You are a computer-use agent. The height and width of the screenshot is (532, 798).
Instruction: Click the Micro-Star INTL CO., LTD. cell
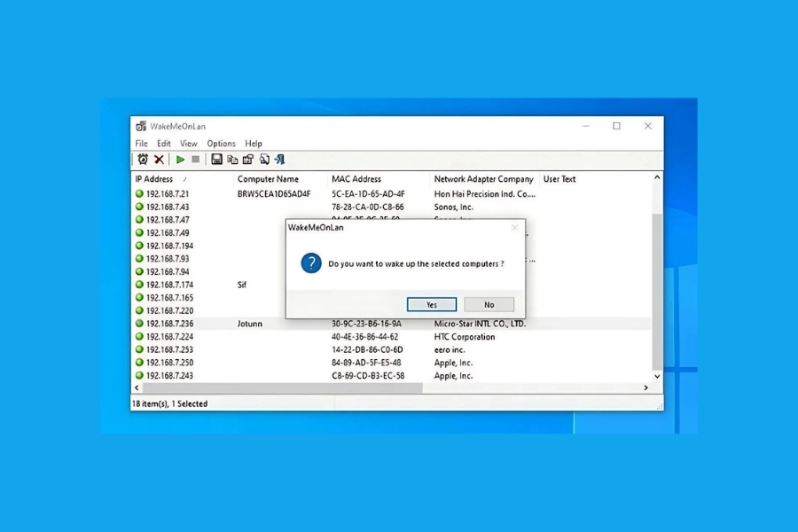(x=480, y=324)
